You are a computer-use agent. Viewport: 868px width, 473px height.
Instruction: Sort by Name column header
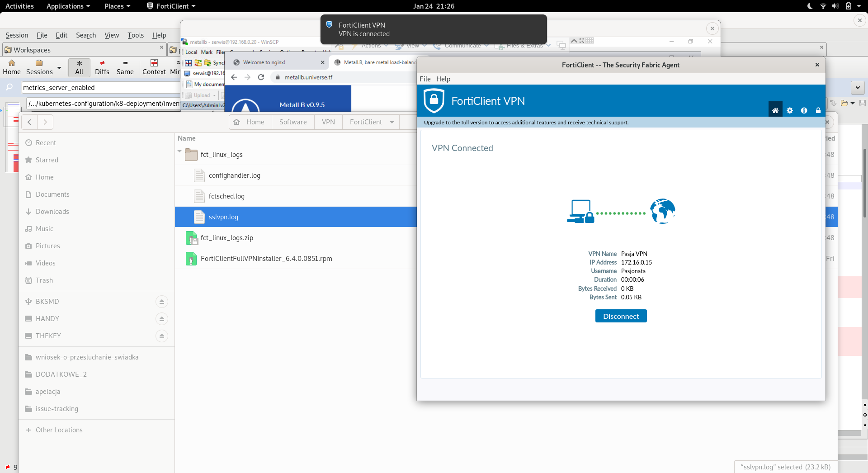click(187, 138)
